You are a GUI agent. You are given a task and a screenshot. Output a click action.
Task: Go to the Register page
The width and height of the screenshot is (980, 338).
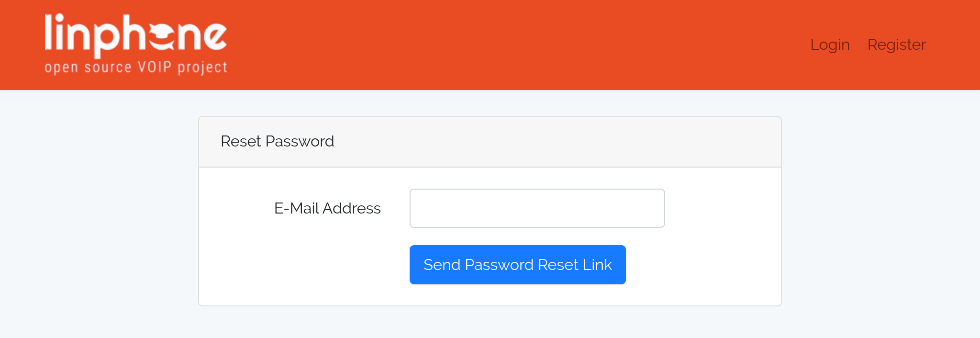point(896,45)
